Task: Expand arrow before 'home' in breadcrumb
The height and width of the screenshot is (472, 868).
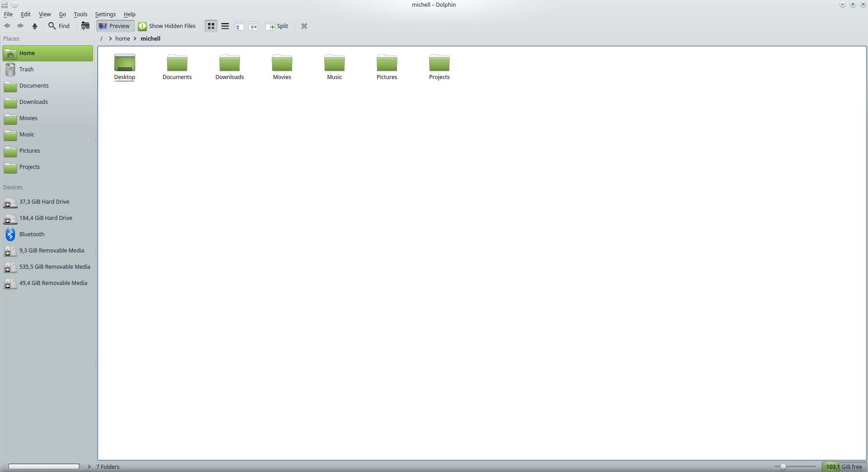Action: pos(110,38)
